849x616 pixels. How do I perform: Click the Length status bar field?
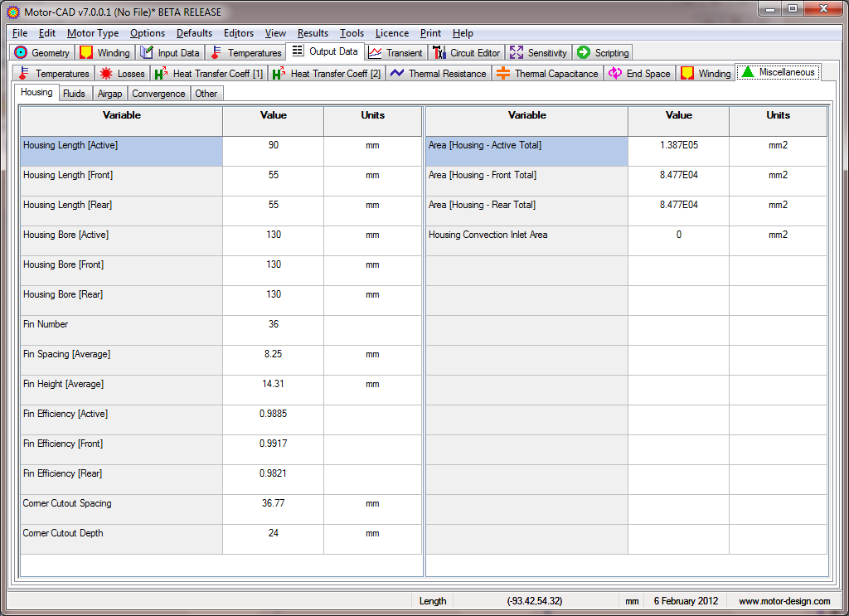[x=433, y=601]
